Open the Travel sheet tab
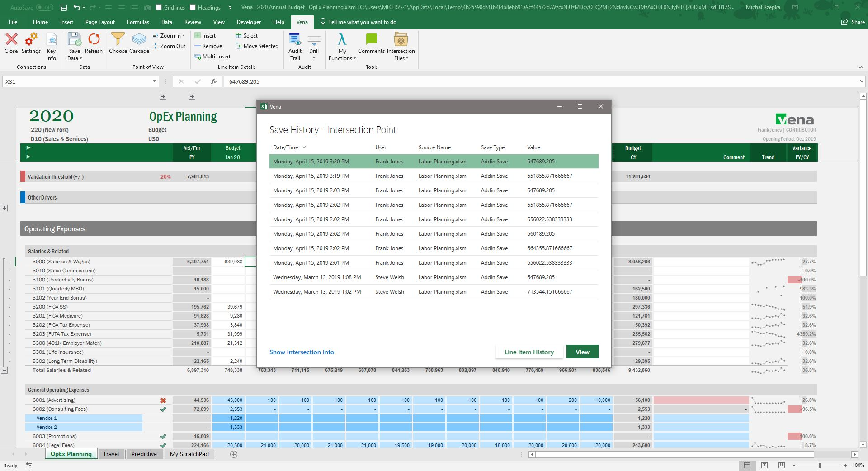This screenshot has height=471, width=868. tap(111, 454)
